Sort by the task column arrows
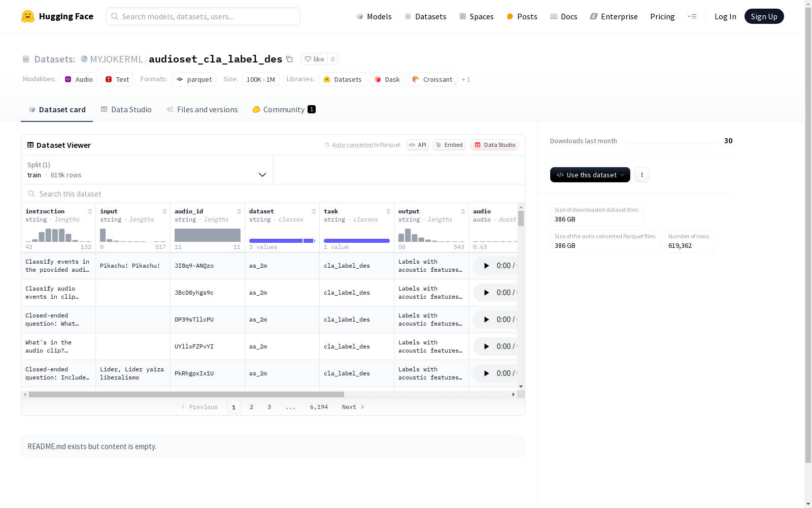 [388, 211]
